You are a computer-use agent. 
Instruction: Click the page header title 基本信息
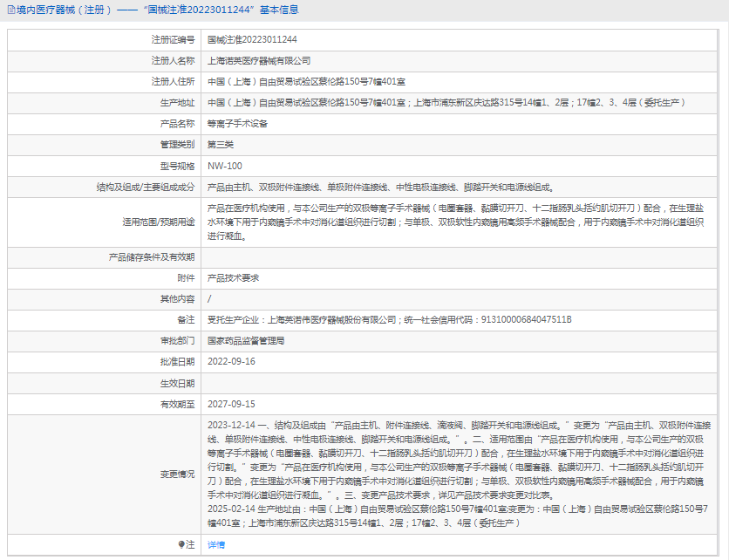pos(279,10)
